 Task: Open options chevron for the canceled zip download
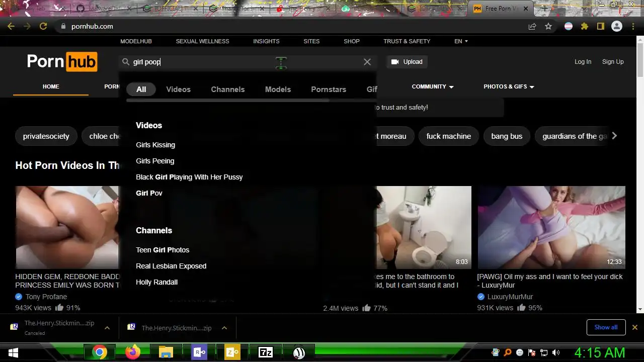[x=107, y=328]
